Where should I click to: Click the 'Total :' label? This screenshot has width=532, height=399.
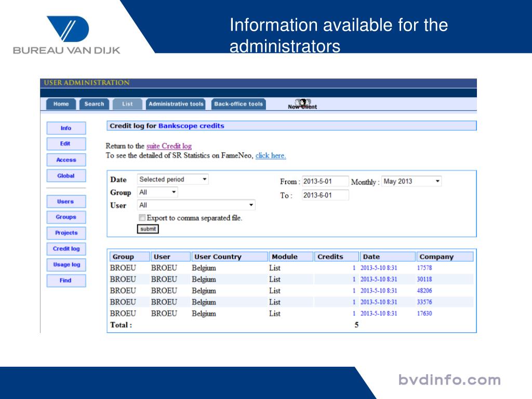click(121, 325)
